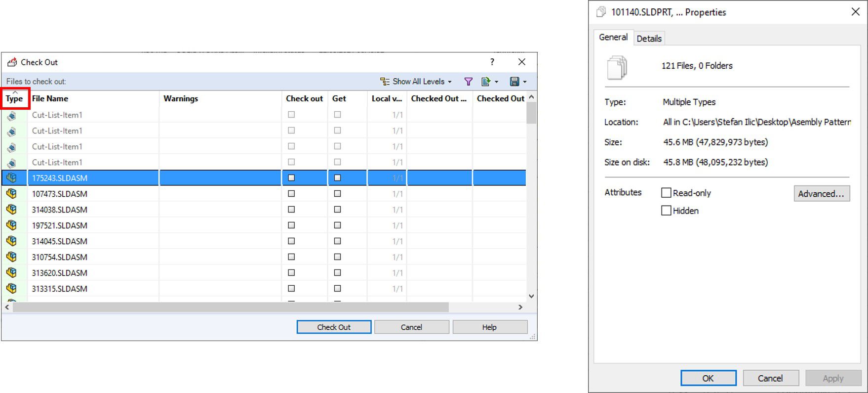Tick Check out box for 107473.SLDASM
Screen dimensions: 868x393
point(291,194)
